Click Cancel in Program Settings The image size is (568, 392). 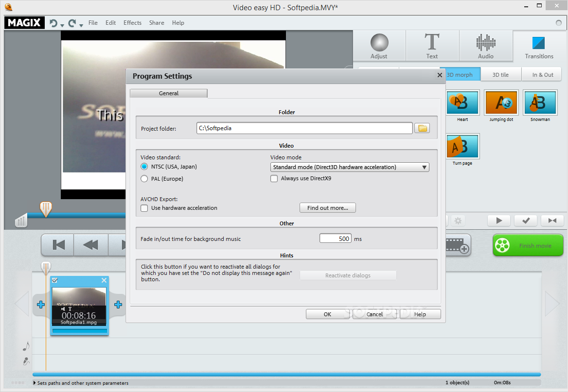(374, 314)
